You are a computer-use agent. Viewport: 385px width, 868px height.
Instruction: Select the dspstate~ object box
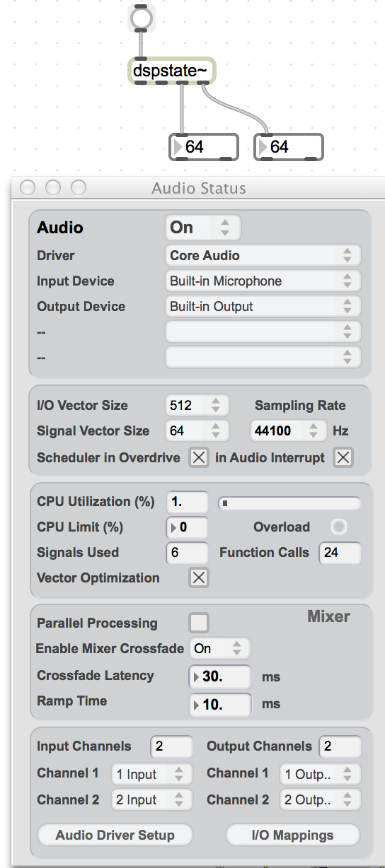tap(171, 71)
